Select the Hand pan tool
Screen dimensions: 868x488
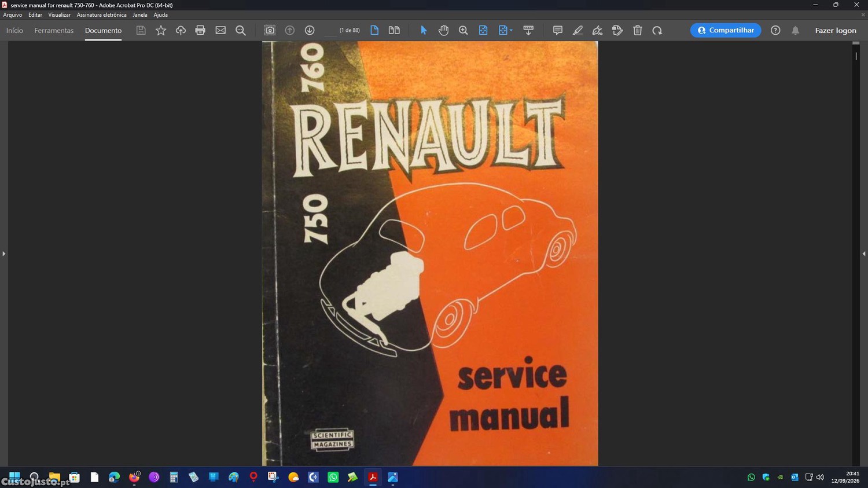pos(443,30)
